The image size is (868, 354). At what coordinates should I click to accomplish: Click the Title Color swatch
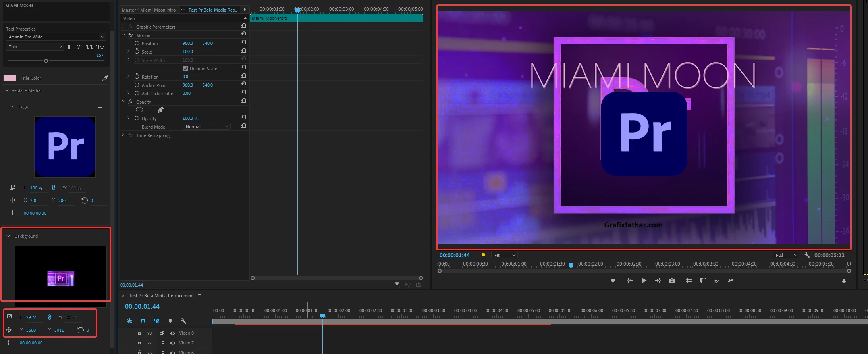tap(10, 78)
